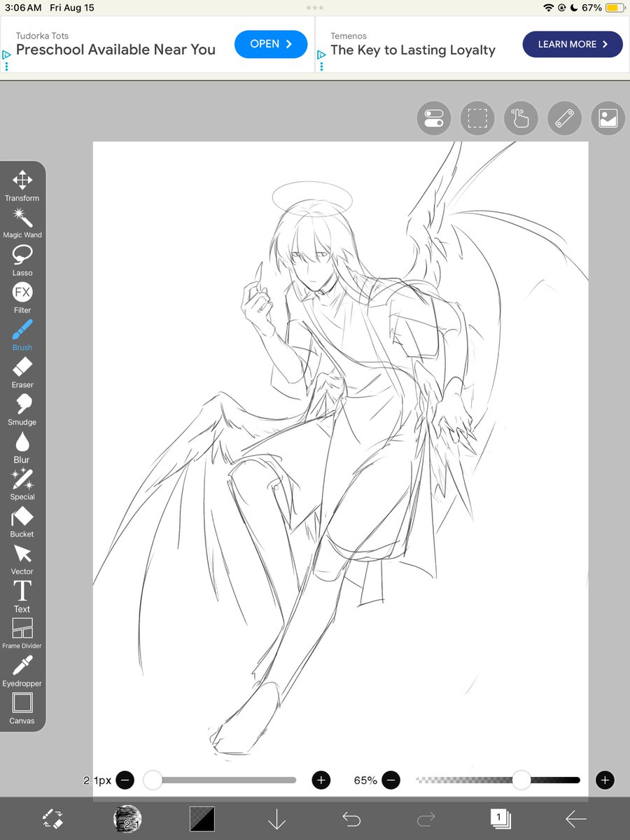Open the layers panel
This screenshot has height=840, width=630.
pyautogui.click(x=501, y=818)
